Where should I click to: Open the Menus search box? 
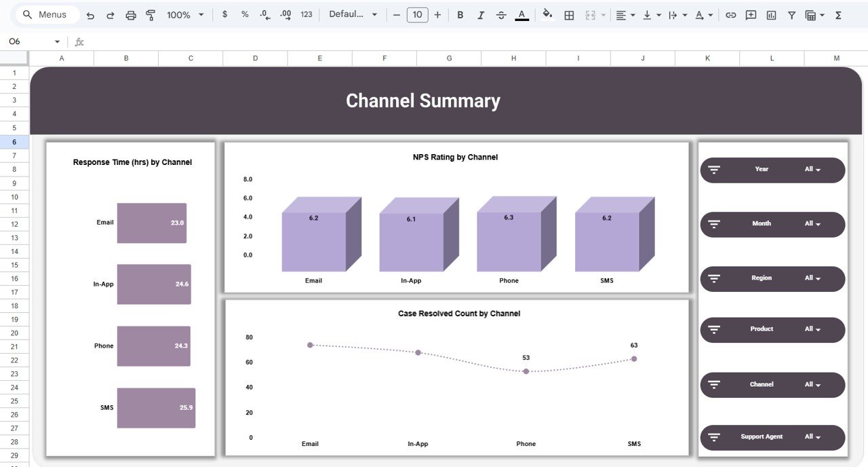[x=46, y=14]
